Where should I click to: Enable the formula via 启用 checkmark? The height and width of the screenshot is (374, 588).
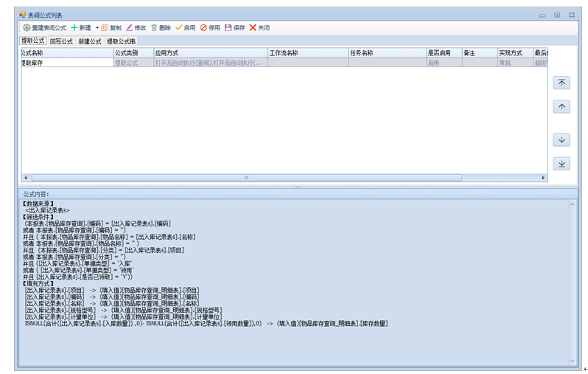pyautogui.click(x=178, y=28)
